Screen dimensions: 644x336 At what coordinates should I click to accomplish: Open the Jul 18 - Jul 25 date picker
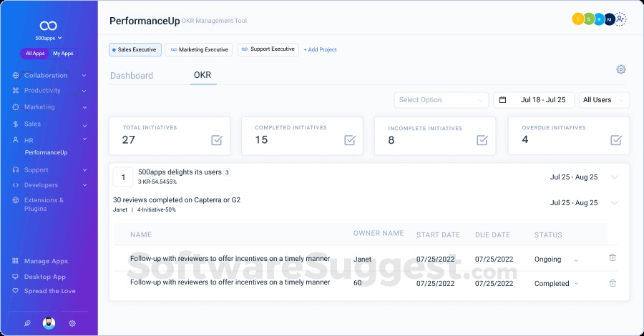[534, 100]
